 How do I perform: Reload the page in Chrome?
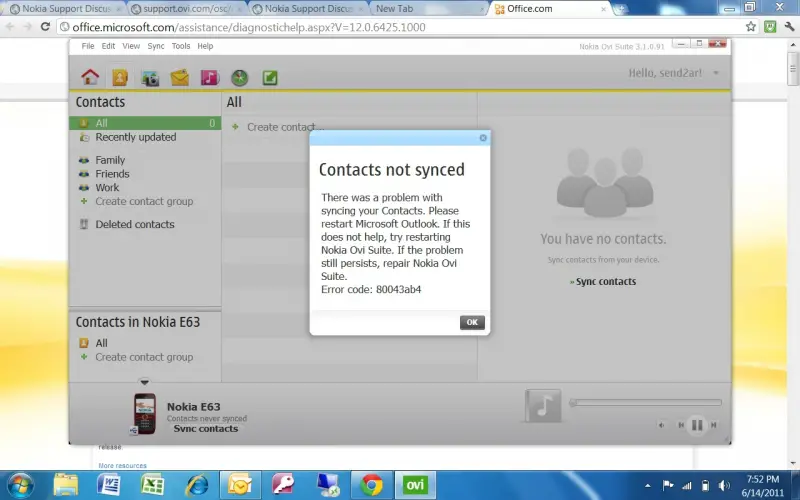point(45,27)
